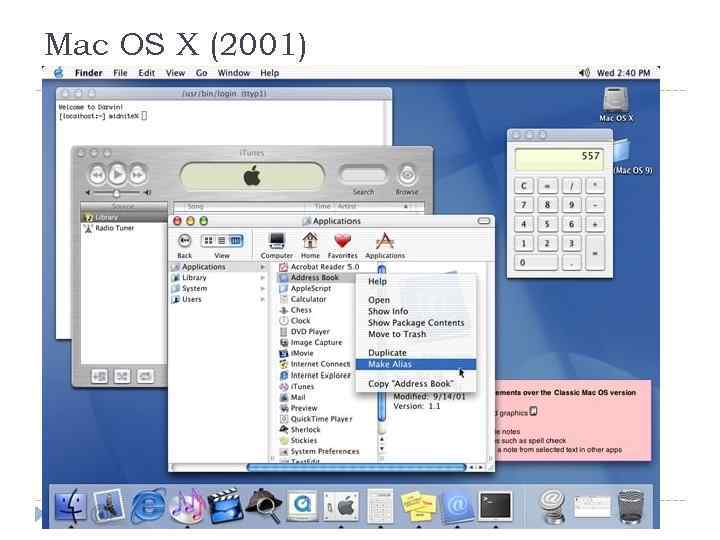Viewport: 720px width, 540px height.
Task: Open Stickies from the Dock
Action: click(418, 506)
